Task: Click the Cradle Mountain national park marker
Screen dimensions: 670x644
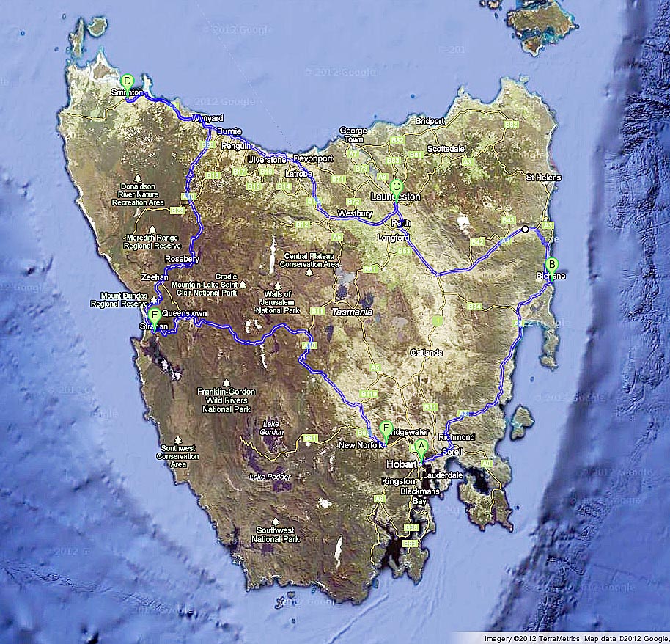Action: pos(242,285)
